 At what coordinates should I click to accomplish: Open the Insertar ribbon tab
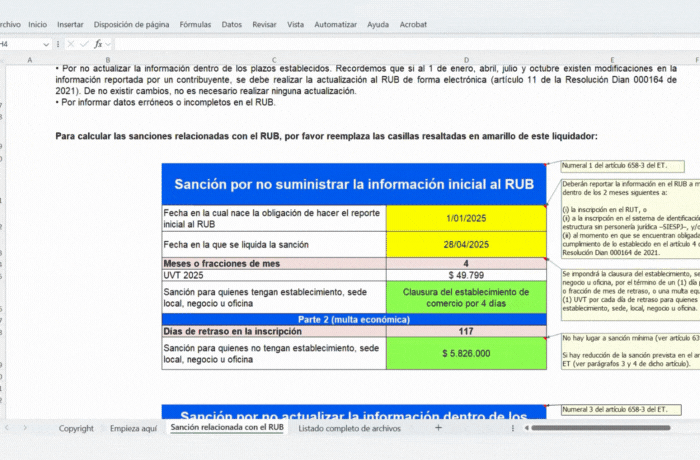(x=70, y=25)
